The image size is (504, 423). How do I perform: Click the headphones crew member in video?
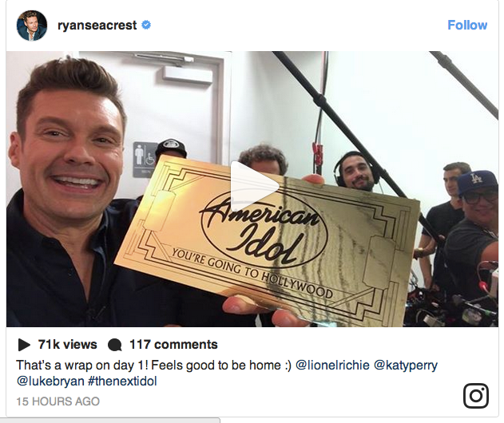355,172
